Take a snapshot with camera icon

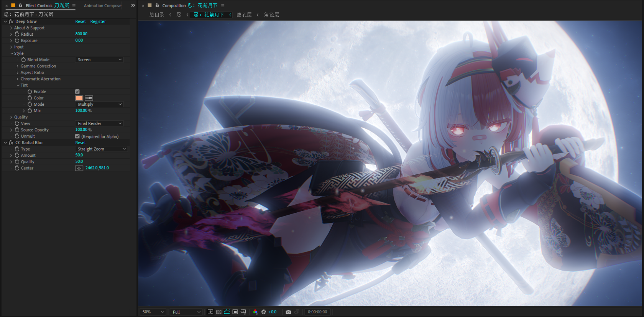pos(288,312)
